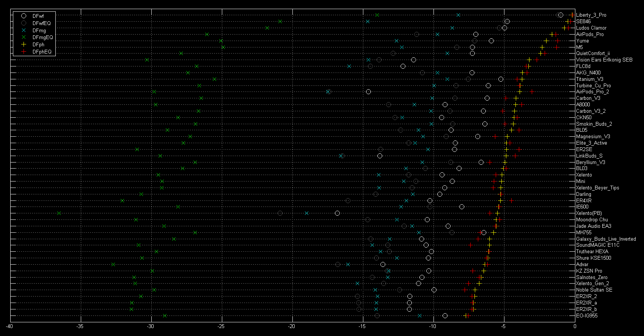The width and height of the screenshot is (644, 336).
Task: Click the Elite_3_Active row label
Action: pos(592,143)
